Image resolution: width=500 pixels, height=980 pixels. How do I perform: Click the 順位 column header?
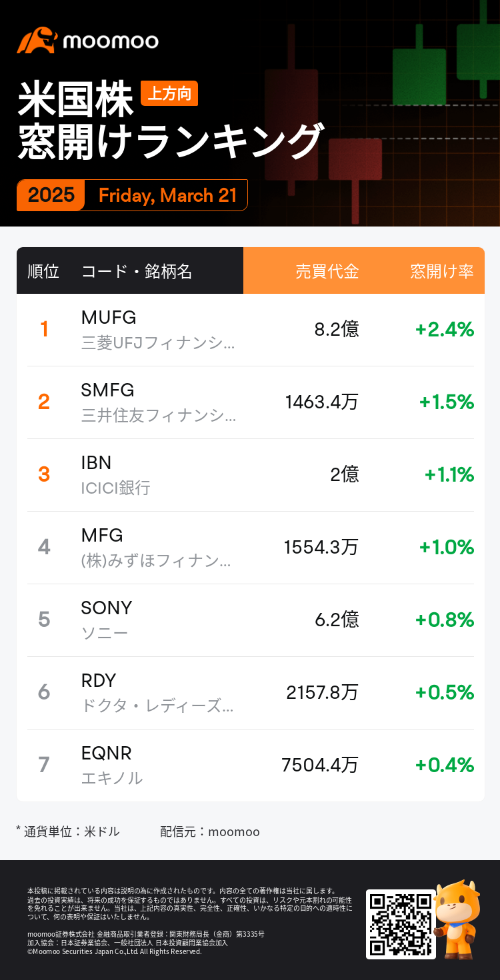coord(43,271)
